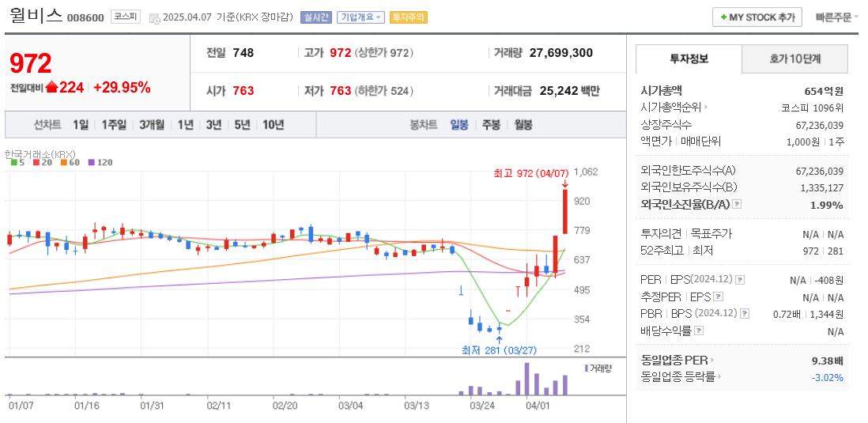Select the 10년 line chart period
The width and height of the screenshot is (868, 423).
click(x=273, y=125)
